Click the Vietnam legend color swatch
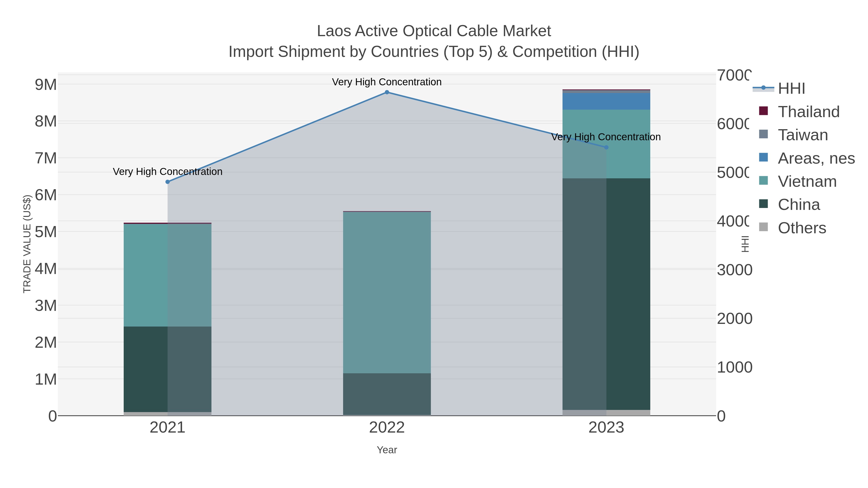Screen dimensions: 868x488 point(763,180)
